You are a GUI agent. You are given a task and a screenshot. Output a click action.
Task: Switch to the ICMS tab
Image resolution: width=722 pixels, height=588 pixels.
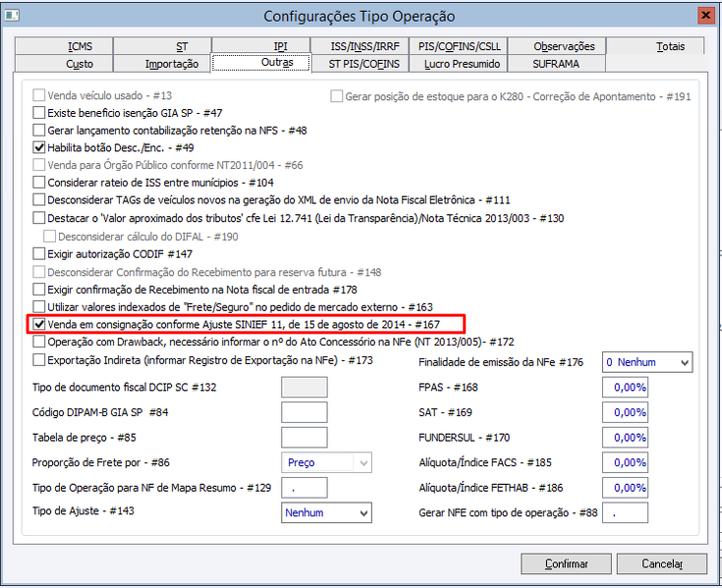tap(64, 46)
